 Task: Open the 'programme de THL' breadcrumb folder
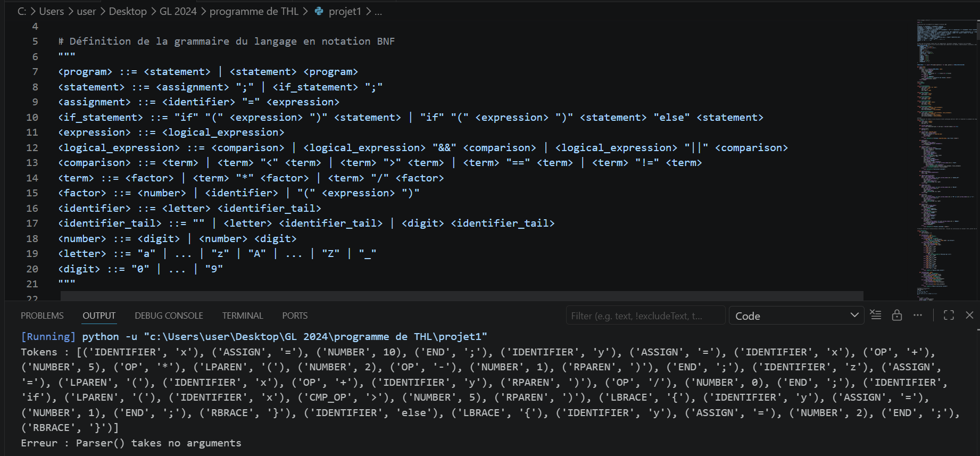(x=254, y=11)
